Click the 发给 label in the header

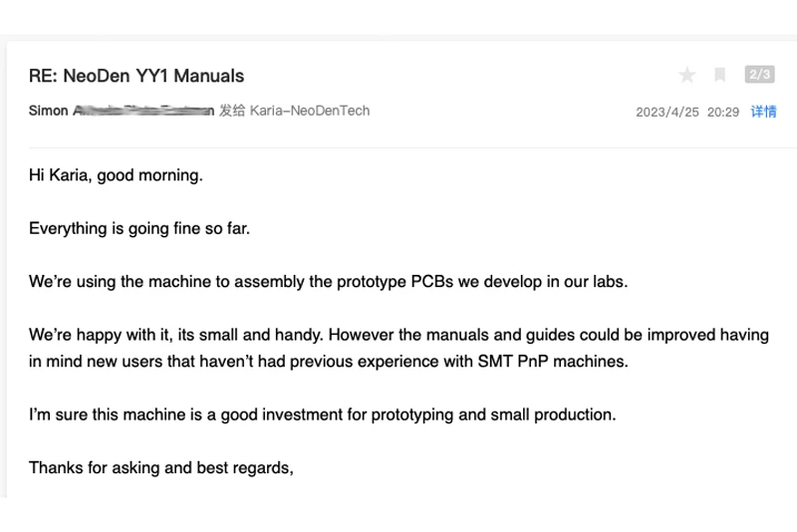pos(232,111)
